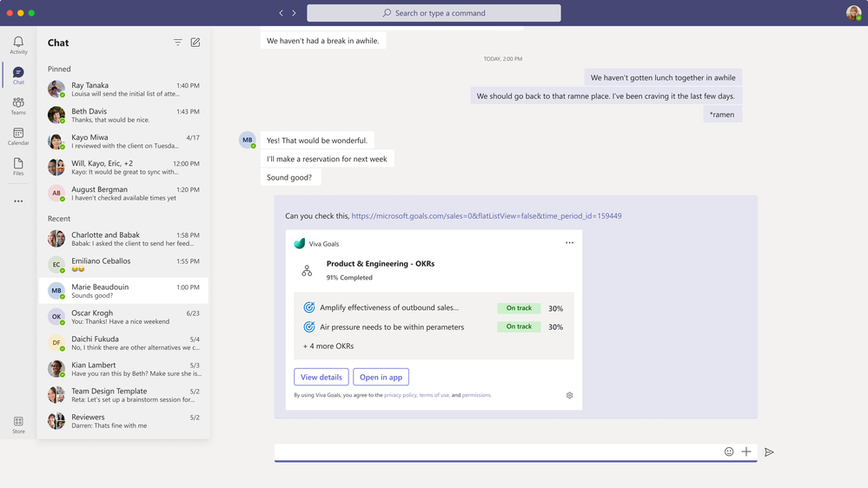Click the ramne place message bubble
This screenshot has width=868, height=488.
(606, 96)
